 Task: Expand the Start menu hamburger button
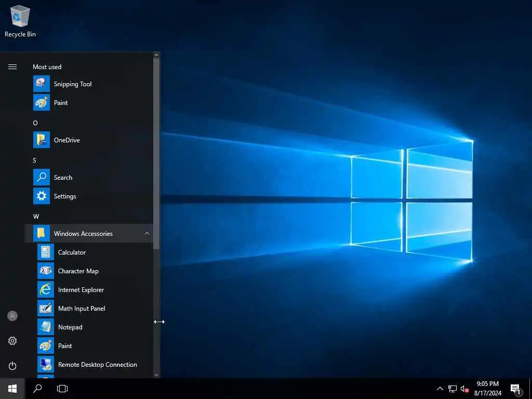pyautogui.click(x=12, y=67)
